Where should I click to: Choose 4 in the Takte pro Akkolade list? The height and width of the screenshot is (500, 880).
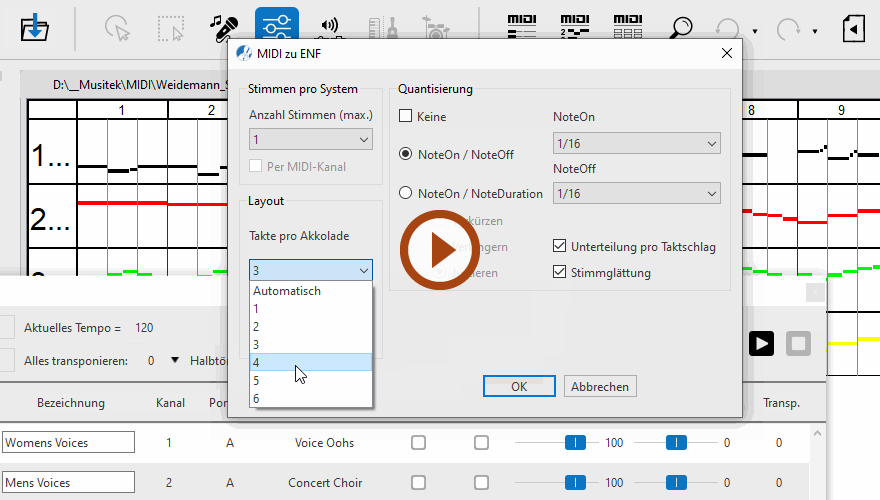(310, 362)
